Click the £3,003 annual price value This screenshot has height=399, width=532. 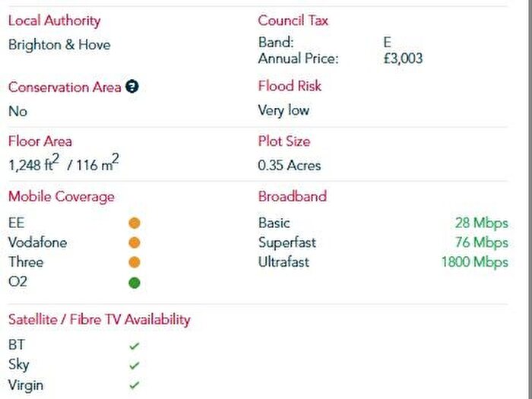pyautogui.click(x=403, y=59)
